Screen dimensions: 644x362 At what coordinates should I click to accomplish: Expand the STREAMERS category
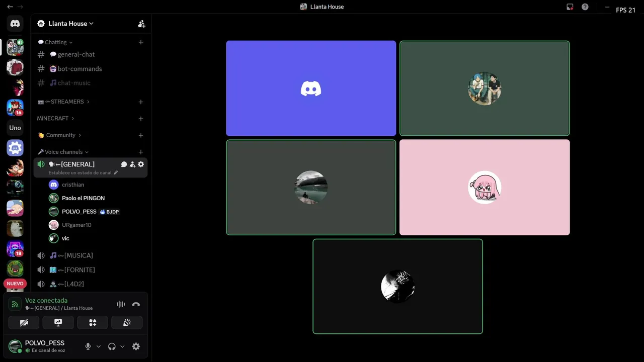click(63, 102)
